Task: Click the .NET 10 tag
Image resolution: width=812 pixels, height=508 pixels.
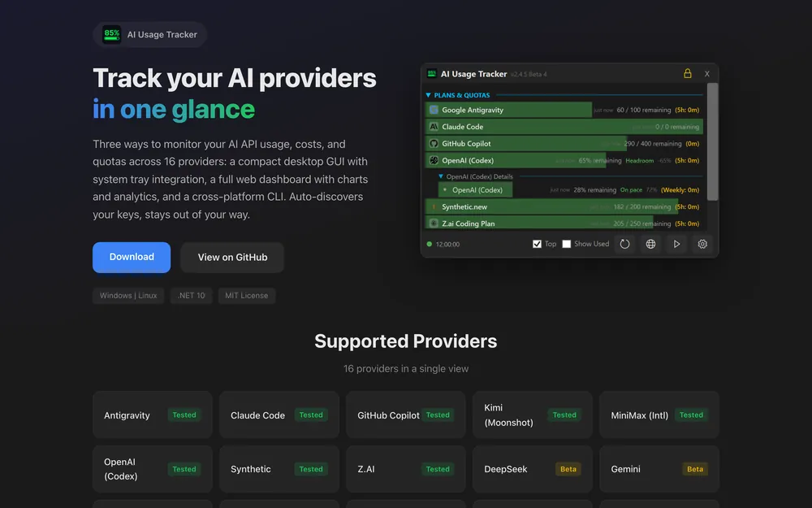Action: tap(191, 296)
